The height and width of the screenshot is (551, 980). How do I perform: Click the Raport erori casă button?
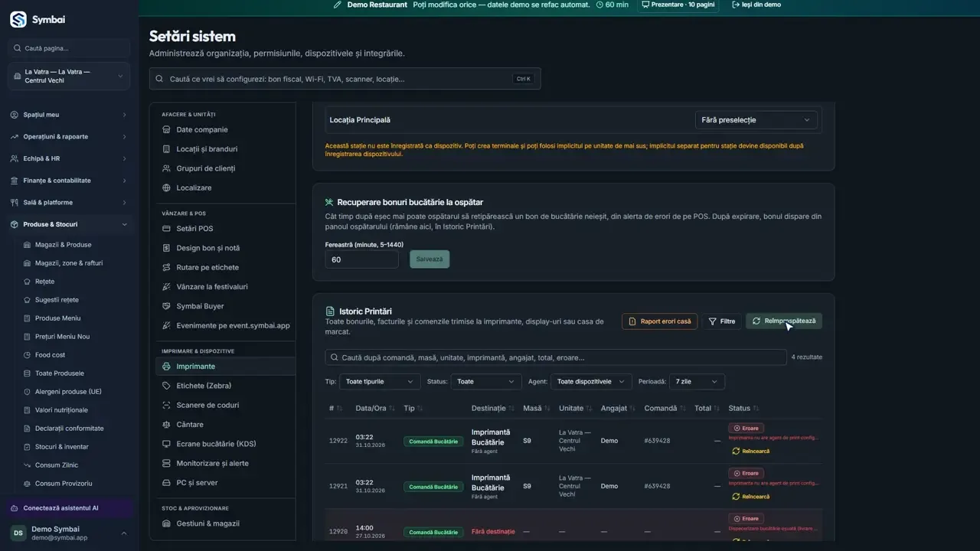pos(660,321)
